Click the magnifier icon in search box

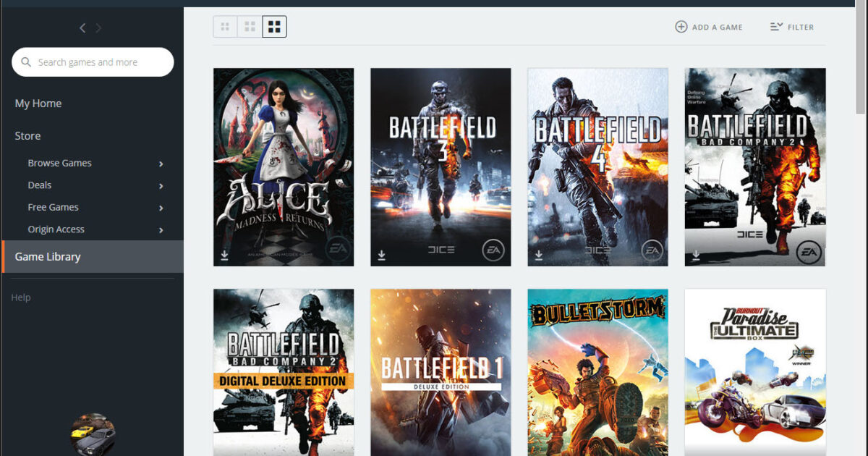click(x=26, y=62)
